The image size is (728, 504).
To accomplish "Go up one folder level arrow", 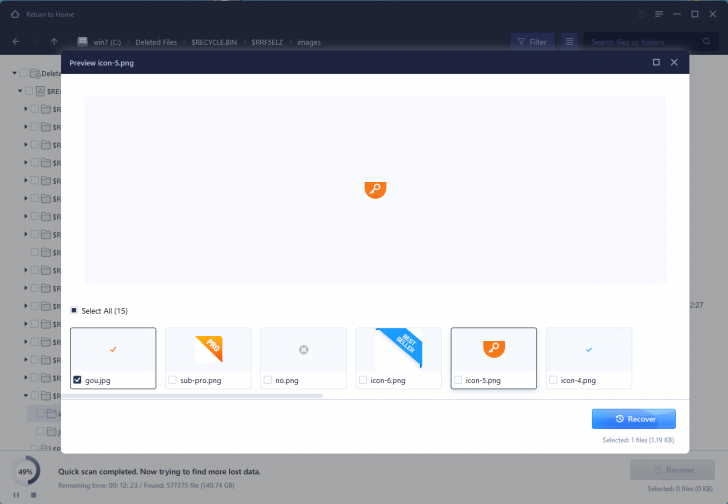I will (x=54, y=42).
